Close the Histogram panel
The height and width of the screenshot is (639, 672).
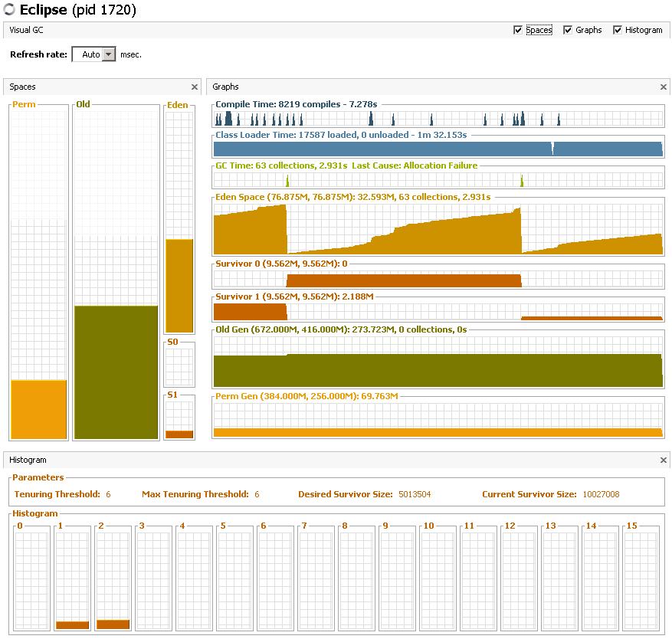point(664,460)
